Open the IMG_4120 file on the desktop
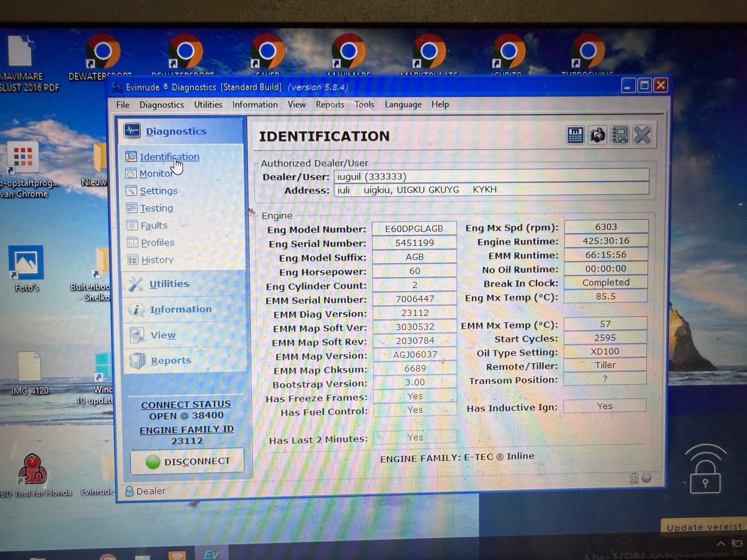747x560 pixels. 30,372
